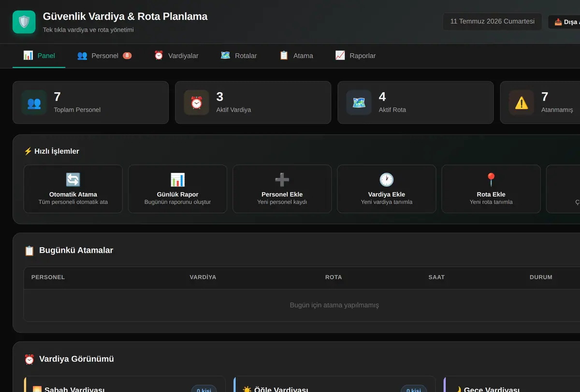Click the Günlük Rapor bar chart icon
580x392 pixels.
177,180
